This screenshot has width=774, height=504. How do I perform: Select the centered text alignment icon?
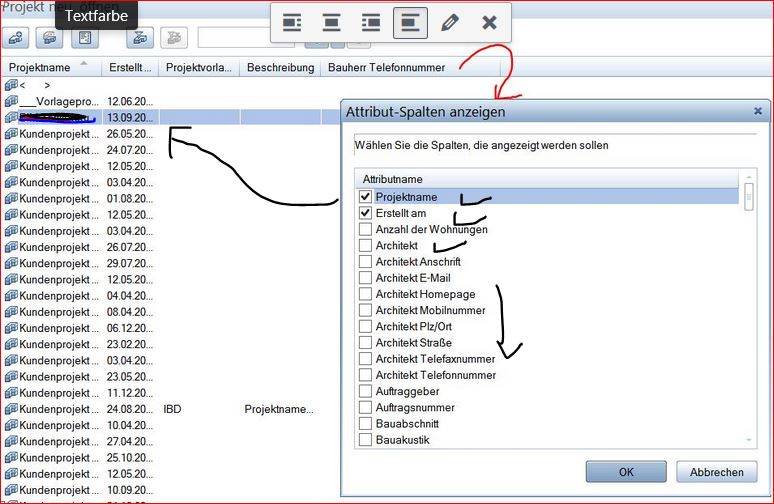331,23
